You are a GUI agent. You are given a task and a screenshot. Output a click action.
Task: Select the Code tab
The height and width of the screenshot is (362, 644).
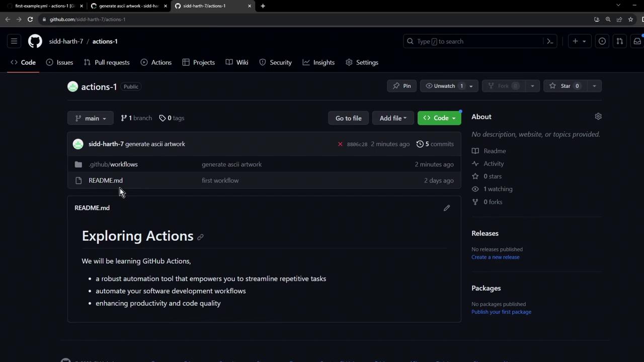click(x=23, y=62)
